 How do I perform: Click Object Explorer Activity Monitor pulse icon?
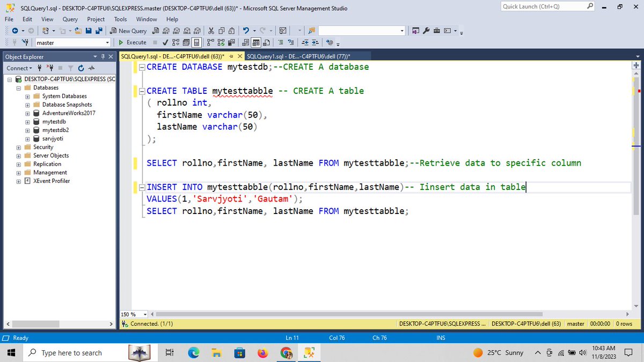coord(91,68)
